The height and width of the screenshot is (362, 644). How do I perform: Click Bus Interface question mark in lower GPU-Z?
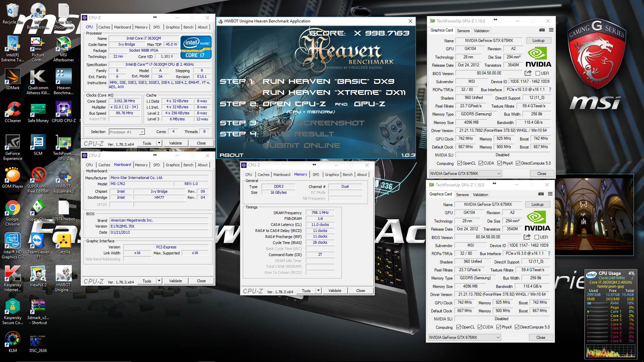pos(549,254)
